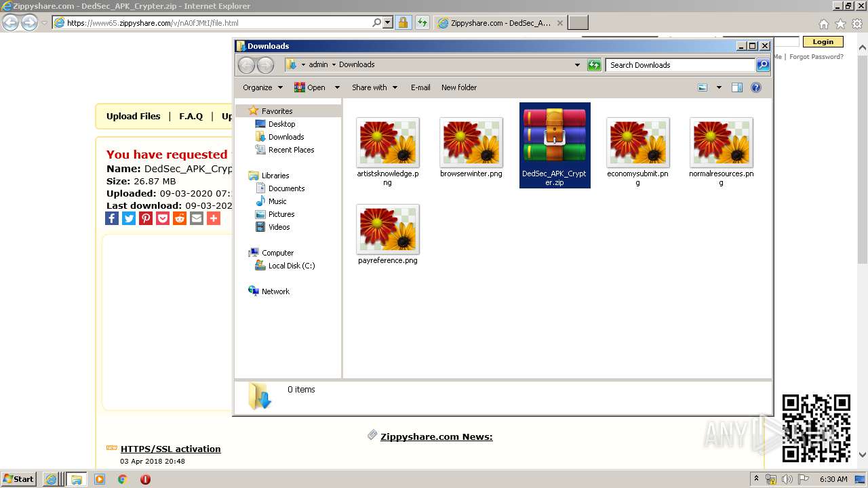
Task: Expand the Open button dropdown arrow
Action: tap(337, 87)
